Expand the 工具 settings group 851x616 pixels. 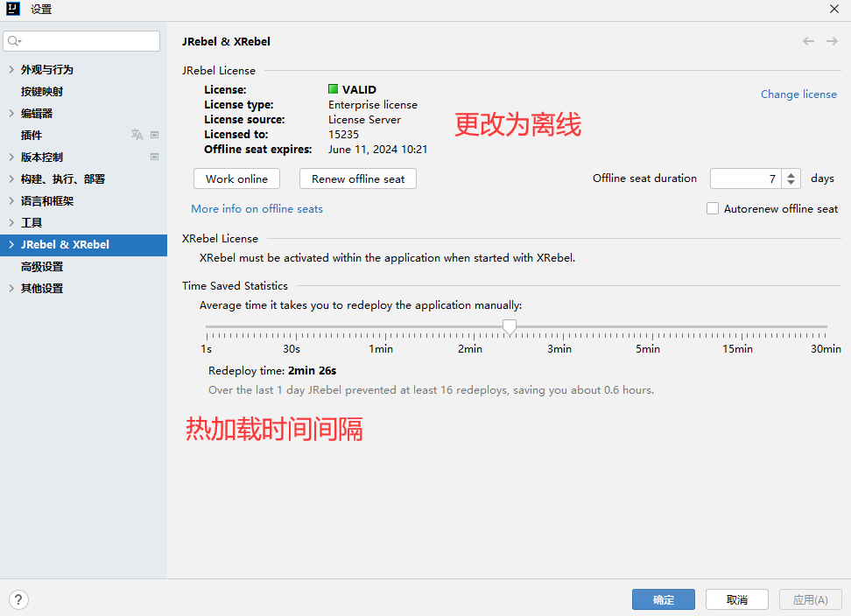coord(11,222)
